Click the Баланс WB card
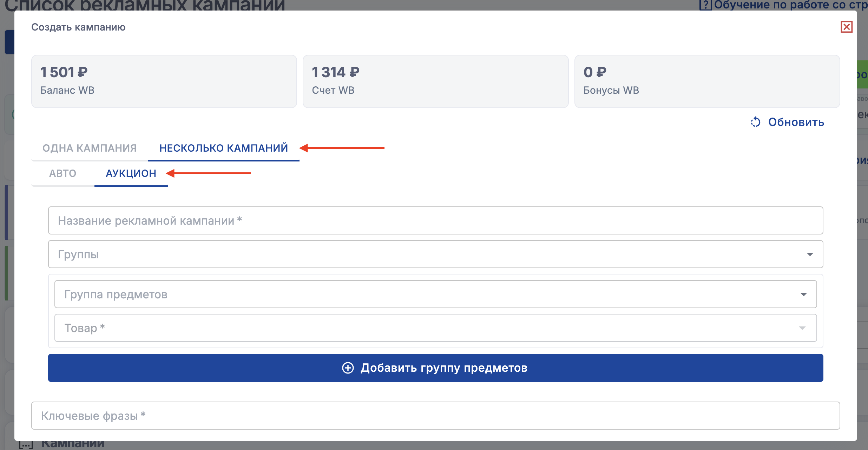The height and width of the screenshot is (450, 868). point(164,81)
